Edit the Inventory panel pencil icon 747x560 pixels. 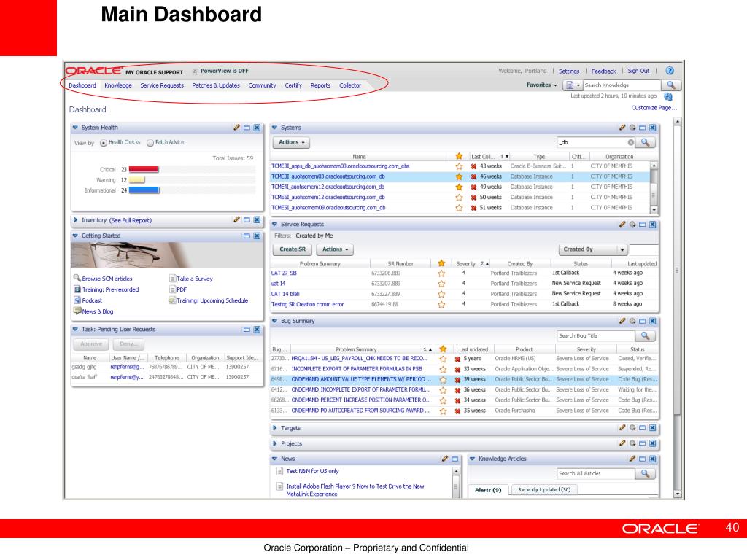click(x=237, y=220)
